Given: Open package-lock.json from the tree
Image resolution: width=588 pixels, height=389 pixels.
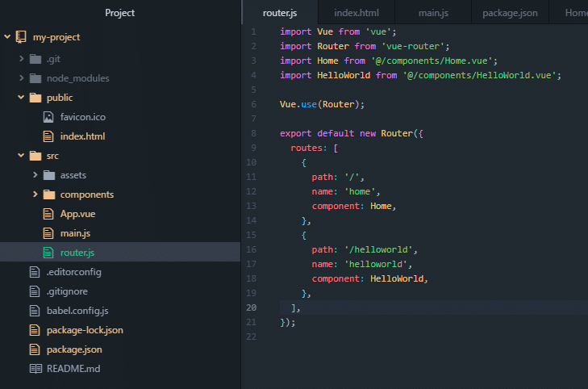Looking at the screenshot, I should click(85, 330).
